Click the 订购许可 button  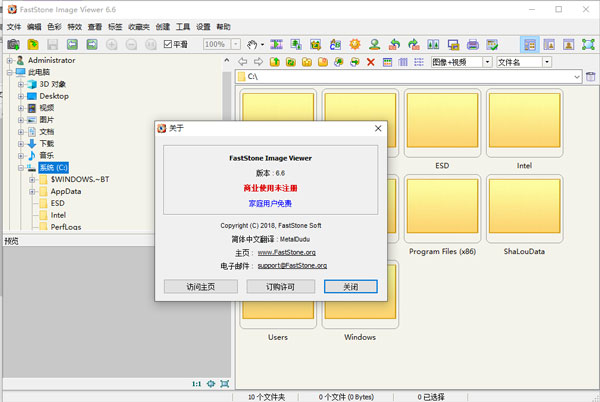tap(280, 286)
